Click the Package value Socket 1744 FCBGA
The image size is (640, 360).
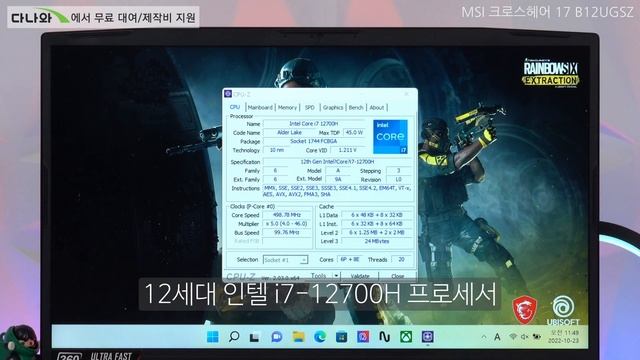click(314, 141)
